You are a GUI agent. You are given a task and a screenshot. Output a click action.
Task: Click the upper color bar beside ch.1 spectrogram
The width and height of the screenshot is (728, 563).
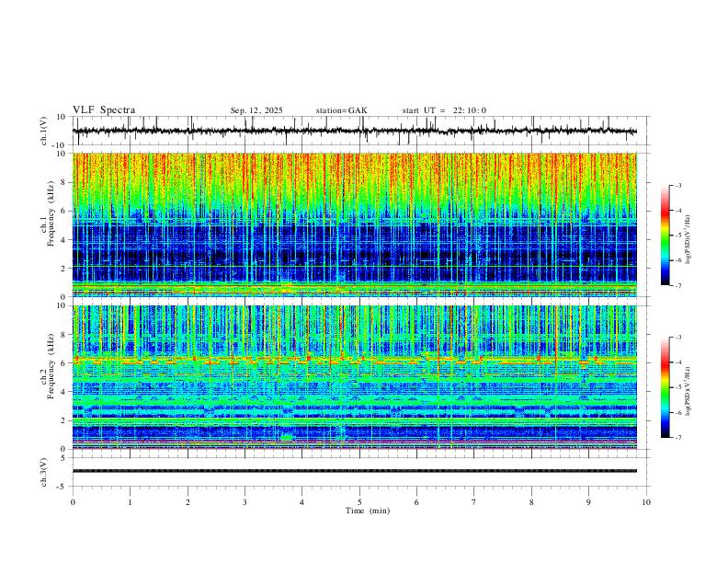pyautogui.click(x=665, y=236)
